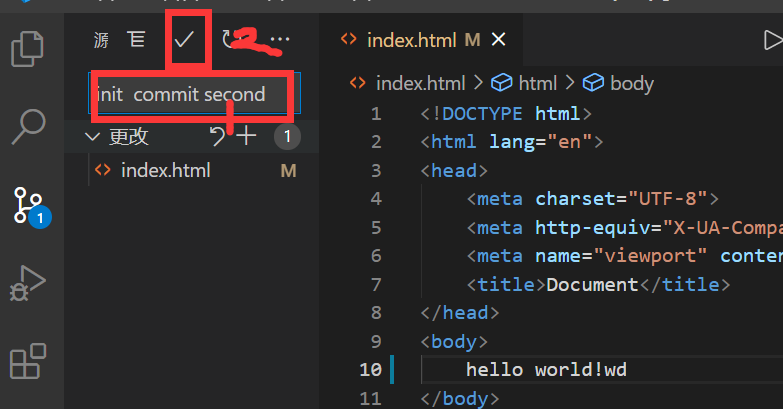783x409 pixels.
Task: Click the commit message input box
Action: tap(190, 95)
